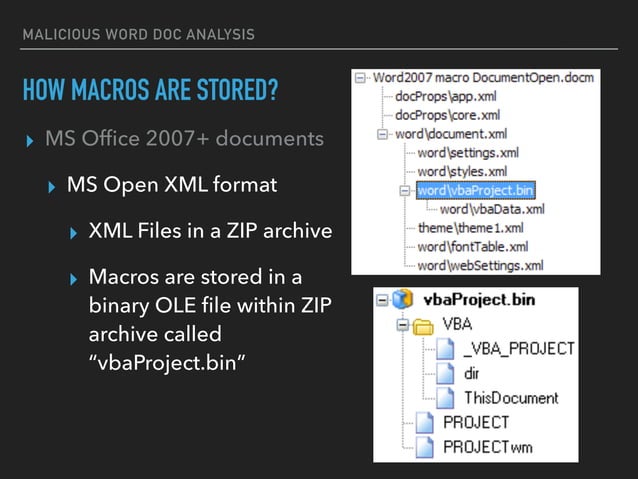Click the PROJECTwm stream file icon
Image resolution: width=638 pixels, height=479 pixels.
(424, 447)
